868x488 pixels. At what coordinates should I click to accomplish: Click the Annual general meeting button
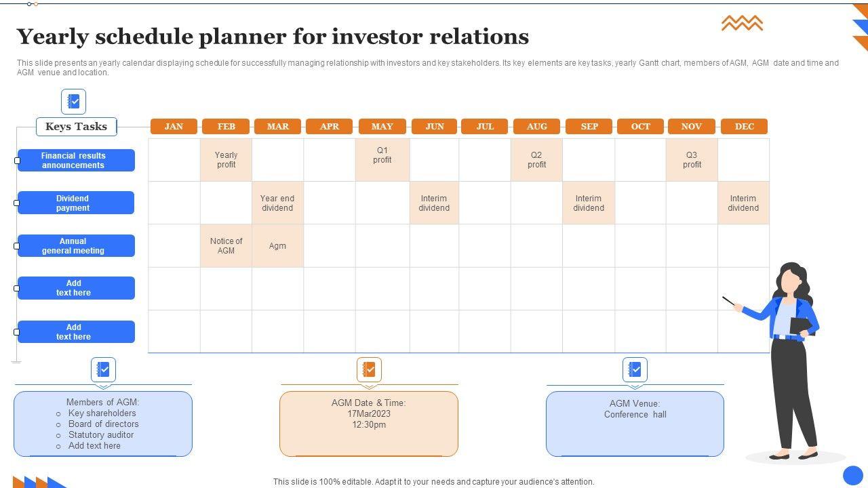(76, 246)
